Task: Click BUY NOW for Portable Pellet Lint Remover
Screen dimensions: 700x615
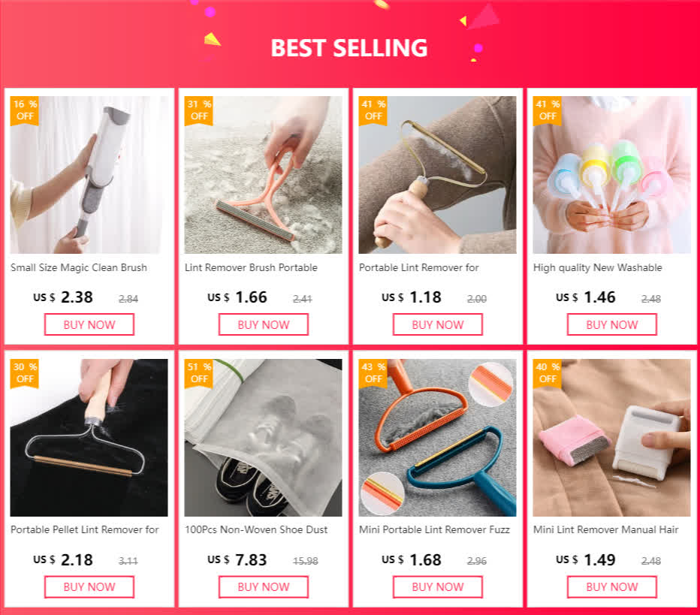Action: [x=89, y=587]
